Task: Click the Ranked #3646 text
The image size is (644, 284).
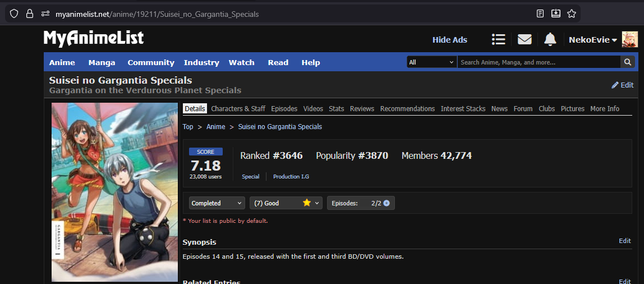Action: click(x=272, y=156)
